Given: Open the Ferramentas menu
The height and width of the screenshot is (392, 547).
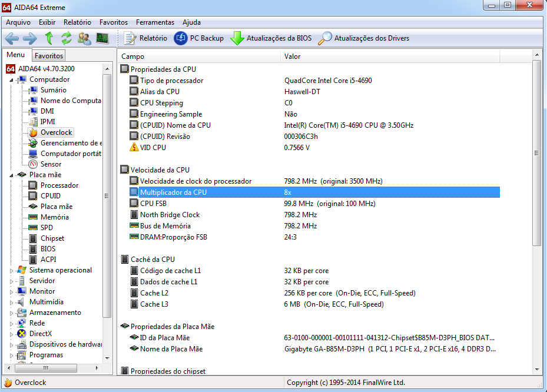Looking at the screenshot, I should point(155,22).
